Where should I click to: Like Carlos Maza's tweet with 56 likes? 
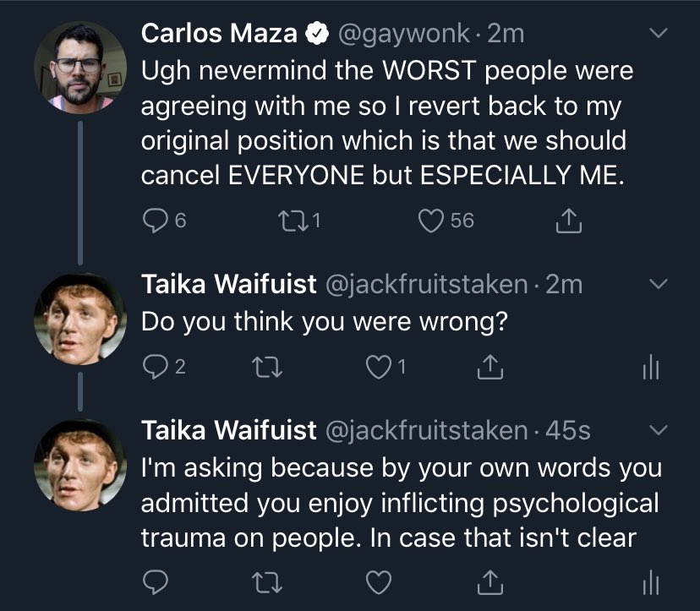[x=434, y=221]
